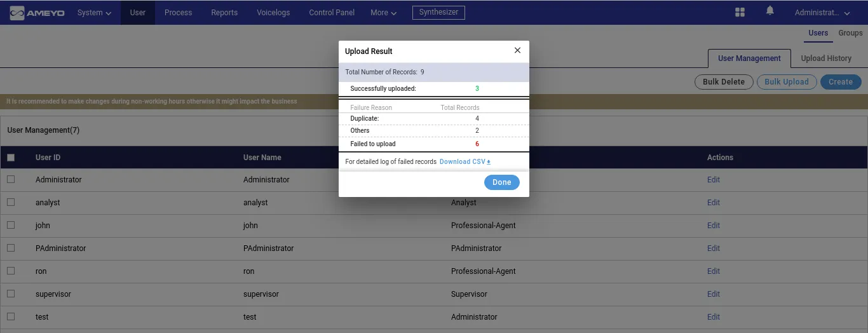Click the Ameyo logo icon

point(37,13)
